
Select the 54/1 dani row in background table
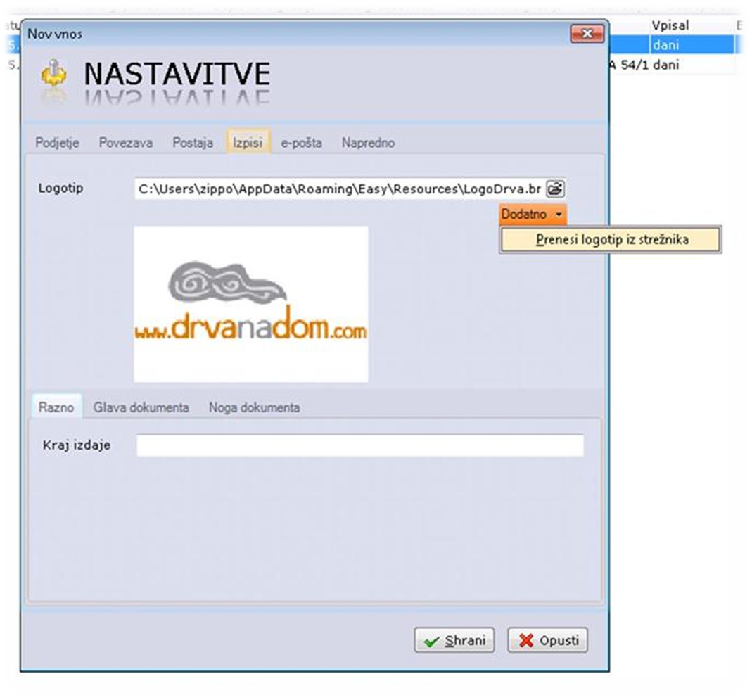click(671, 65)
